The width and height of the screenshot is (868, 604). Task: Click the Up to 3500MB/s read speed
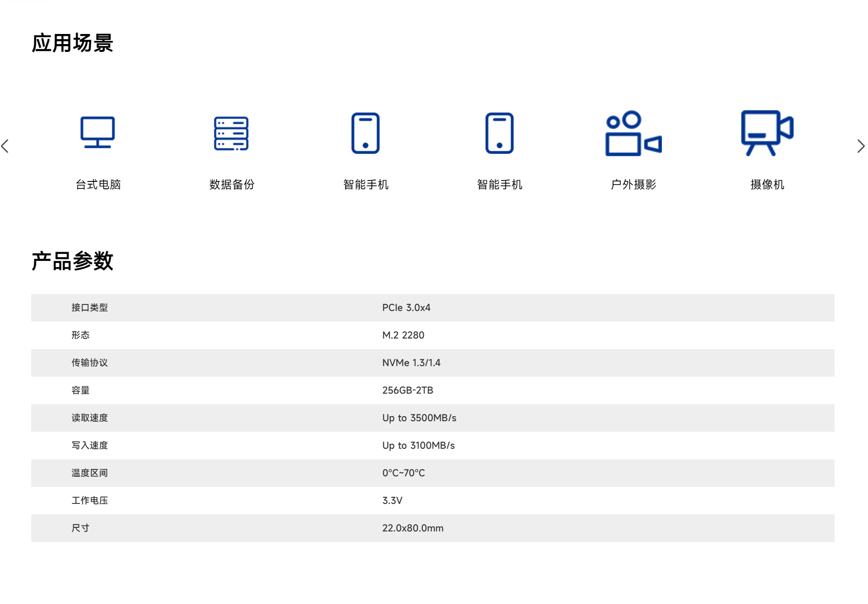419,418
